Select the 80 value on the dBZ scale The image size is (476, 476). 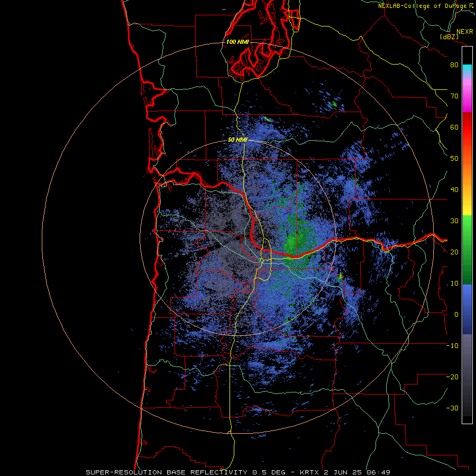pyautogui.click(x=454, y=65)
